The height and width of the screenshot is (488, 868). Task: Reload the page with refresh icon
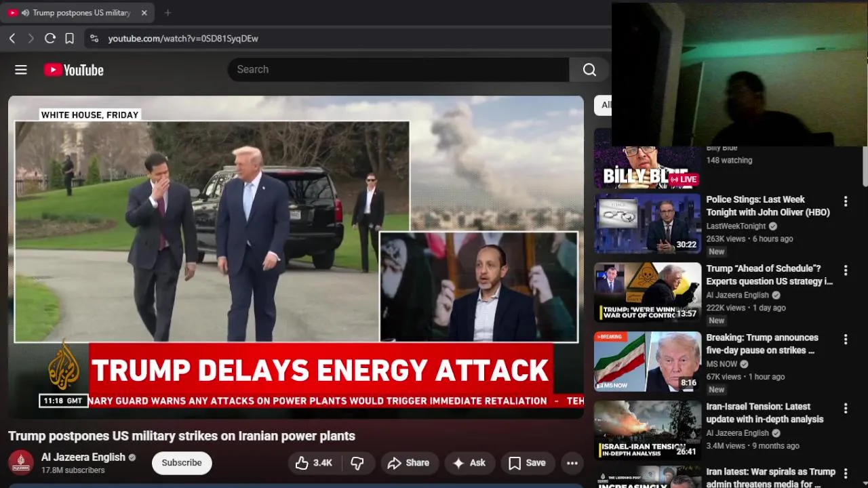[50, 39]
